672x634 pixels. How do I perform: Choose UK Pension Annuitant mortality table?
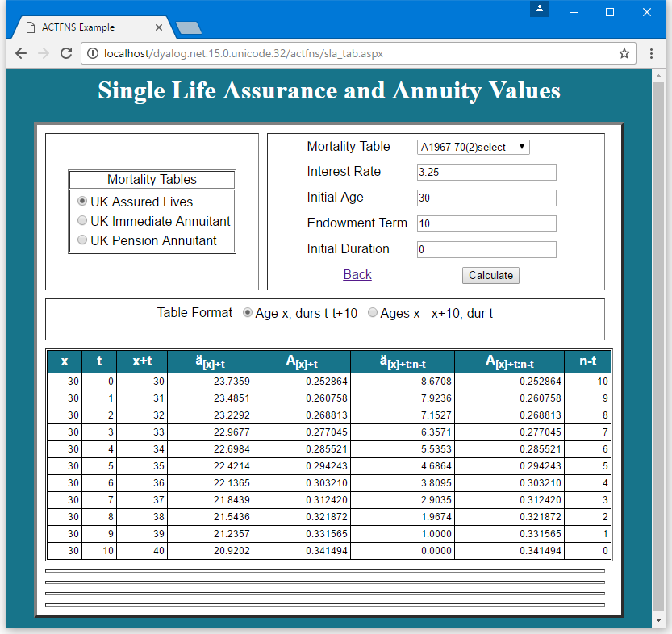point(81,240)
